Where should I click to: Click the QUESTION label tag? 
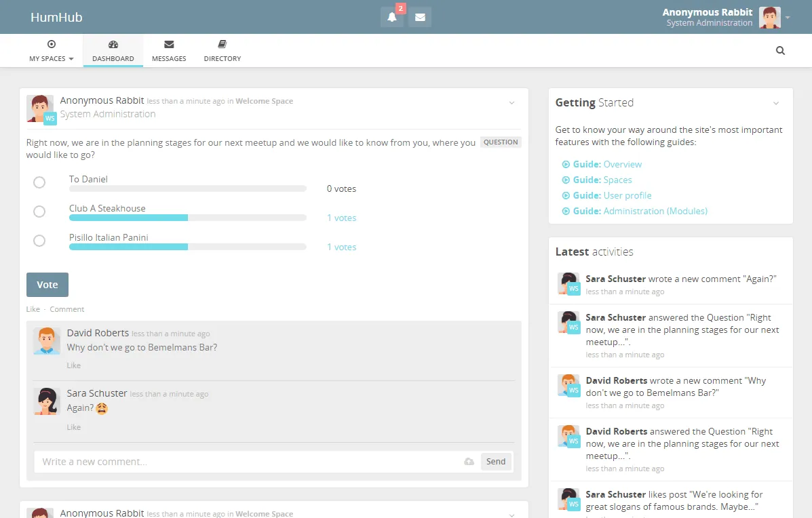[x=500, y=142]
